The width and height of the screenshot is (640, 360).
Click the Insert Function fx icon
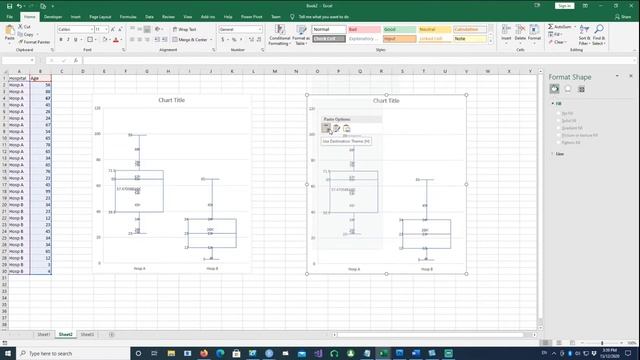click(x=76, y=60)
